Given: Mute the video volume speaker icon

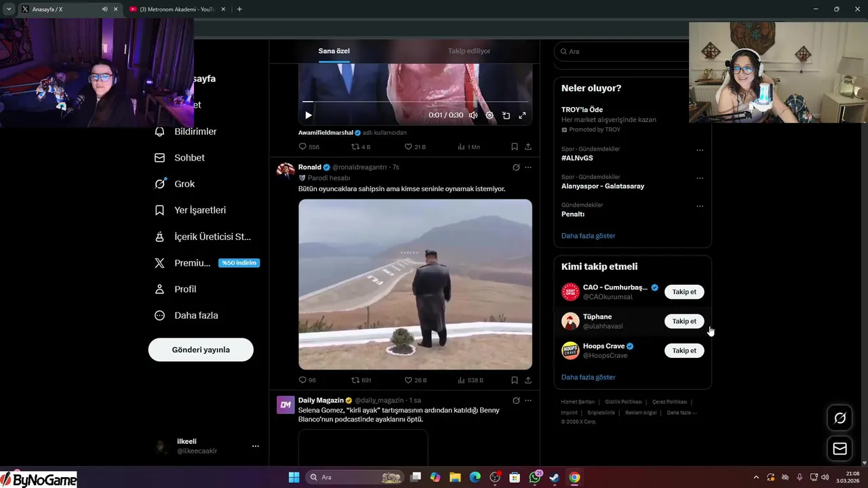Looking at the screenshot, I should tap(473, 115).
